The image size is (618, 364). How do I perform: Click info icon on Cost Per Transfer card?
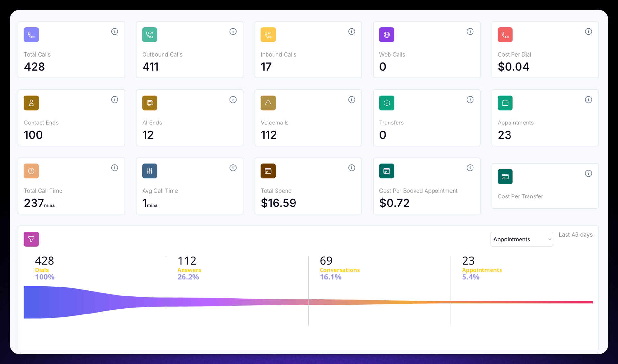(x=588, y=174)
